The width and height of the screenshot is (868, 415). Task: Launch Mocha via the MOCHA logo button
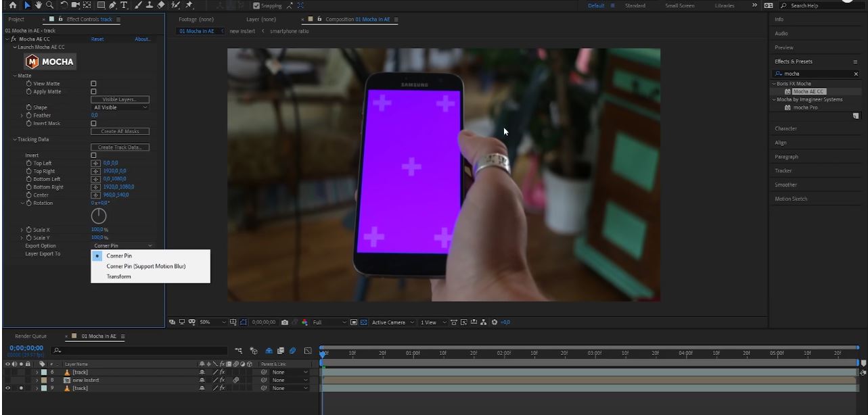pyautogui.click(x=49, y=62)
